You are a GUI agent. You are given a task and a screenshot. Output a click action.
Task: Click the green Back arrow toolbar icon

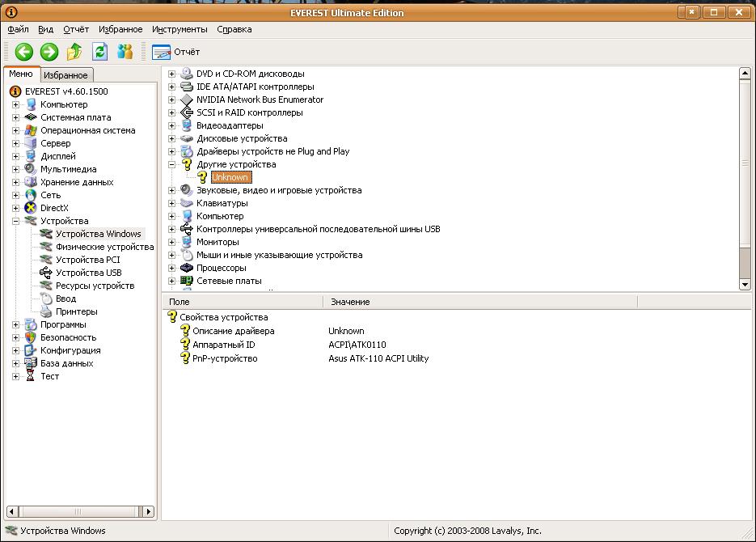coord(23,52)
